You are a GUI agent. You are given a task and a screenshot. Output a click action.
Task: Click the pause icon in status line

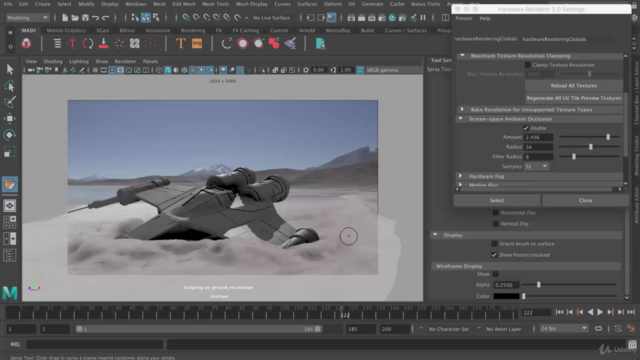click(x=423, y=18)
